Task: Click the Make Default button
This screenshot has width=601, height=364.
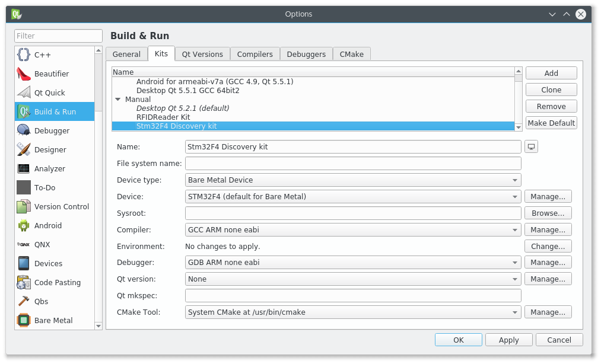Action: click(x=551, y=123)
